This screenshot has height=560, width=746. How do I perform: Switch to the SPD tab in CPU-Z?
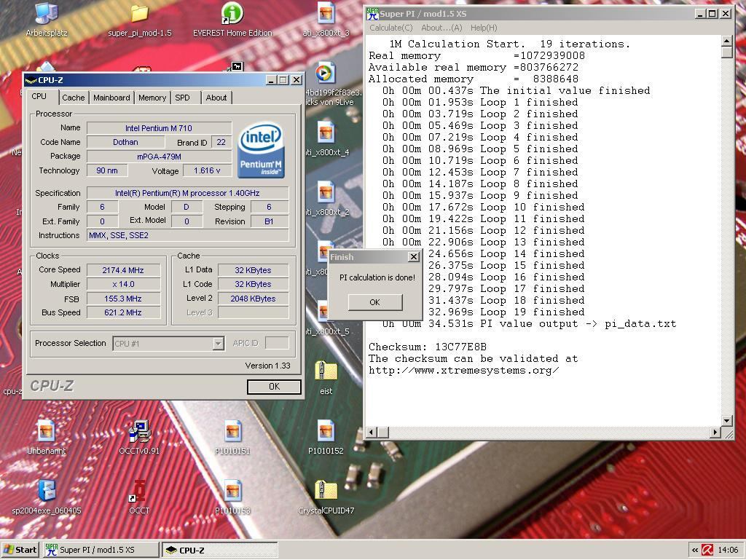182,98
